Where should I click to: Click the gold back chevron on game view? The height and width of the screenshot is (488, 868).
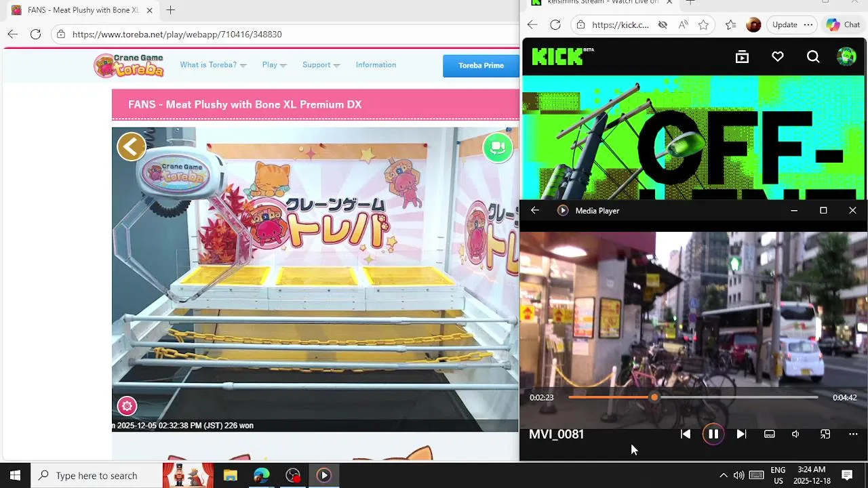coord(132,146)
